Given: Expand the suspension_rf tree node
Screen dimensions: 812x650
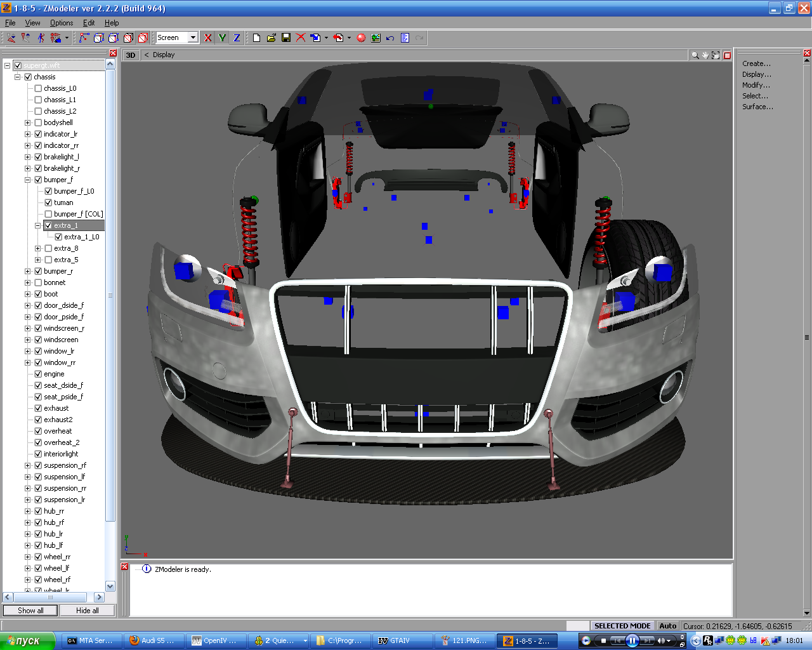Looking at the screenshot, I should coord(28,465).
